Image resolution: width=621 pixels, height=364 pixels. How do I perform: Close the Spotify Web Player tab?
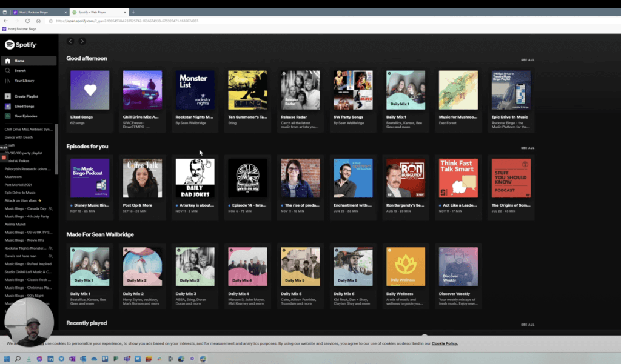click(125, 12)
